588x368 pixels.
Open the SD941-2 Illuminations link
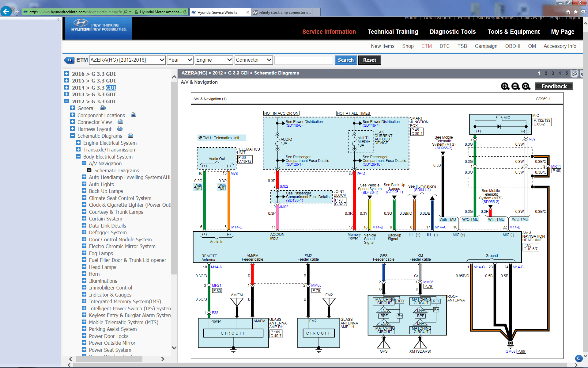pyautogui.click(x=422, y=190)
